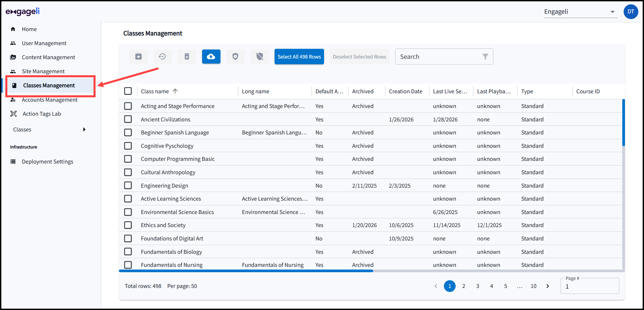Open Deployment Settings from the sidebar
The image size is (644, 310).
click(47, 162)
